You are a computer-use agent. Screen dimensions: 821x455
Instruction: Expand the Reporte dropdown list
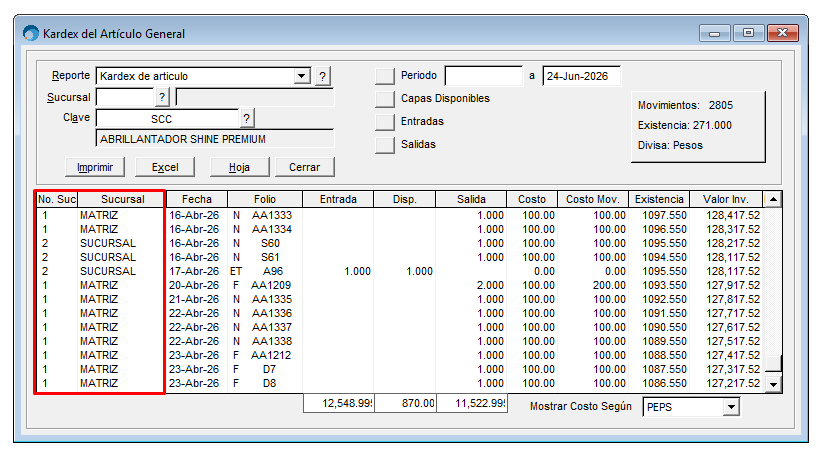(x=302, y=76)
